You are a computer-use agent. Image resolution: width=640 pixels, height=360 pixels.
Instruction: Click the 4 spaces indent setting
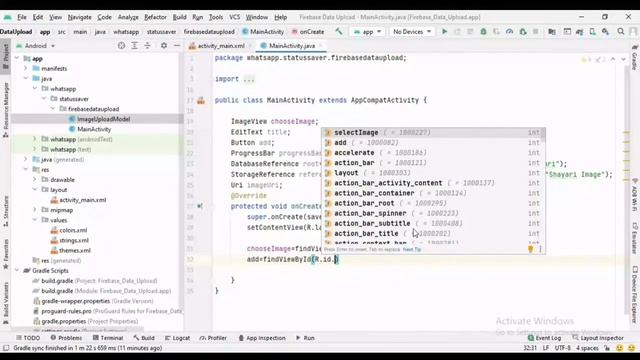click(x=587, y=348)
